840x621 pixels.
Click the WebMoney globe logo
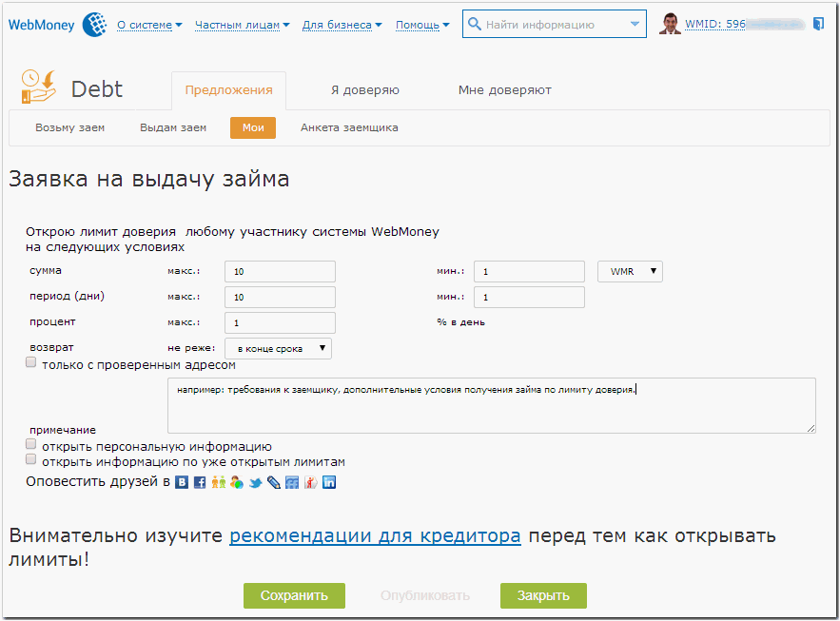tap(94, 25)
